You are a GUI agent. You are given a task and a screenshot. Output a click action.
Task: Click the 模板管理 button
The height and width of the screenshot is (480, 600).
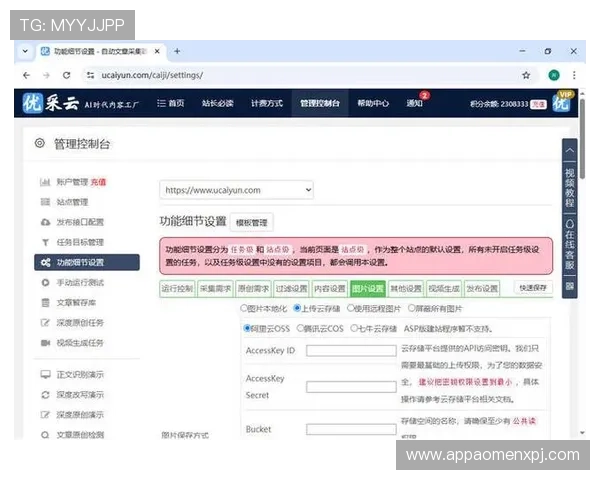coord(251,222)
